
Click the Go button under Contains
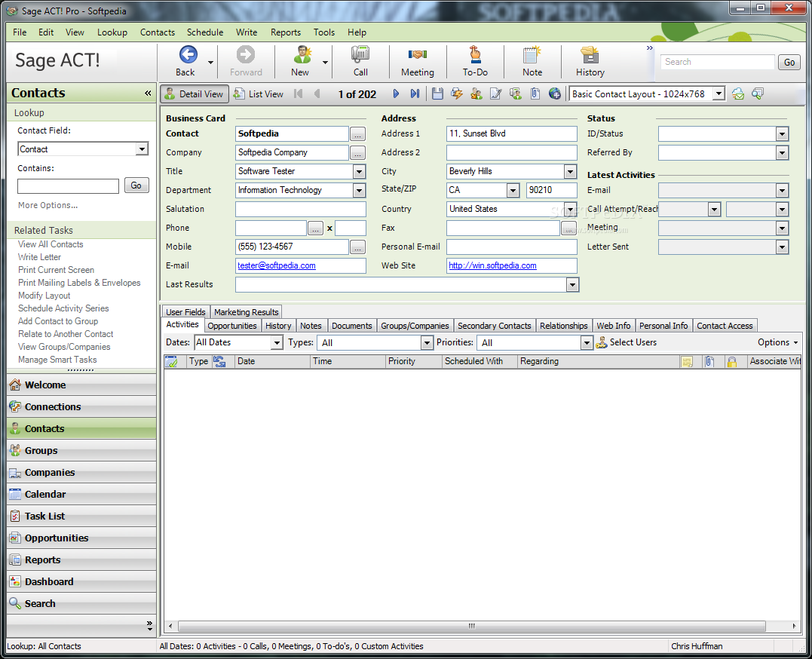pyautogui.click(x=136, y=185)
